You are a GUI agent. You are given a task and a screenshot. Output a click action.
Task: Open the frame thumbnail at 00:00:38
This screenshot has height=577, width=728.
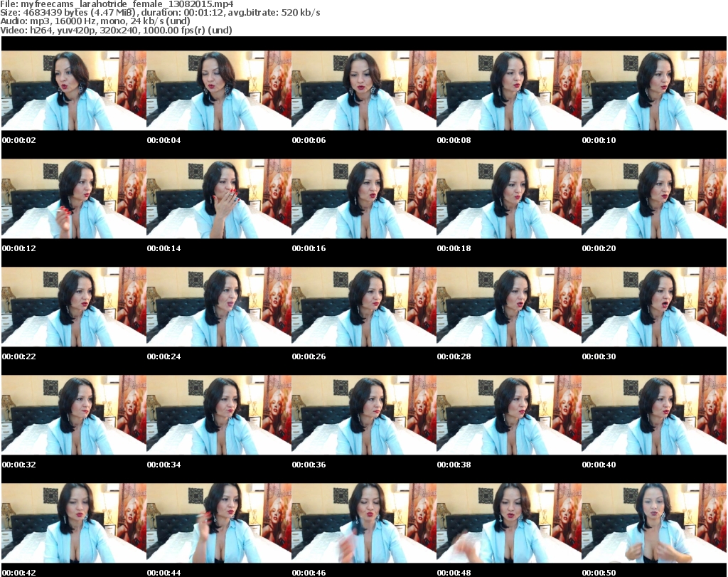[508, 415]
